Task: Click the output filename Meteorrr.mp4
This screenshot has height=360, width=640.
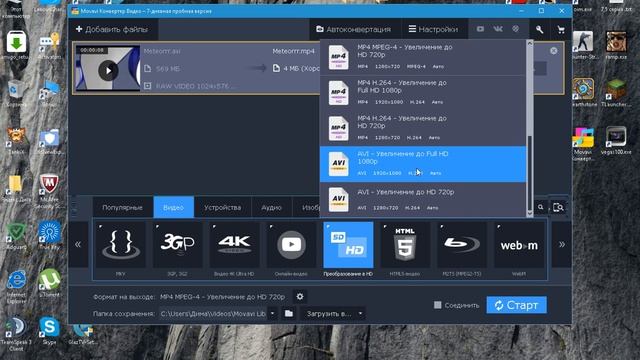Action: tap(293, 51)
